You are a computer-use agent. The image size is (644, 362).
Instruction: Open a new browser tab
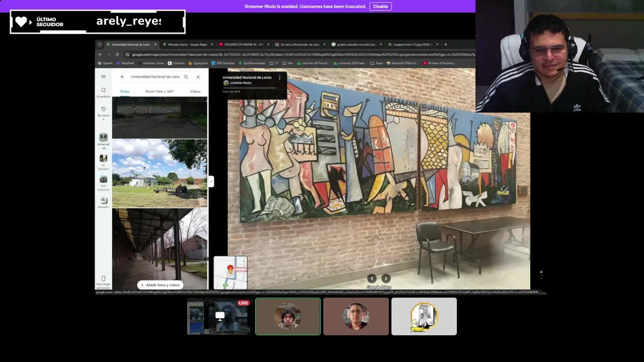(445, 44)
